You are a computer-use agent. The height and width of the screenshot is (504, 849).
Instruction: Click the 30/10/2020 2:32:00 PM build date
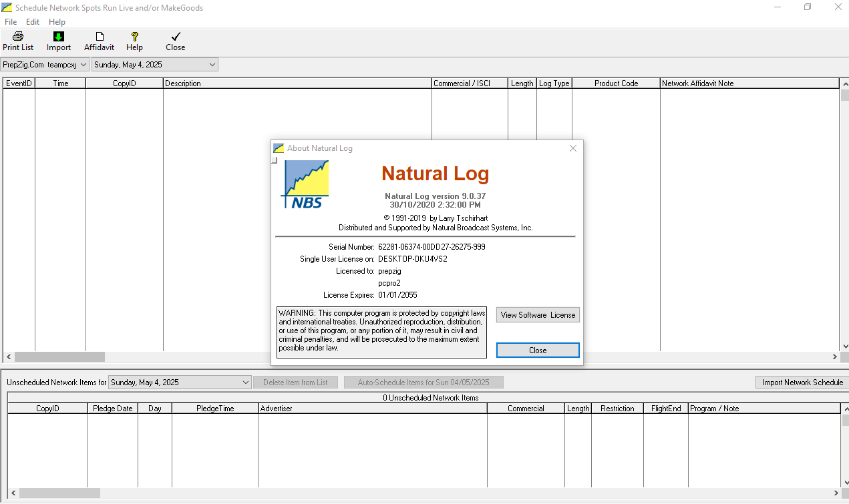click(x=436, y=205)
